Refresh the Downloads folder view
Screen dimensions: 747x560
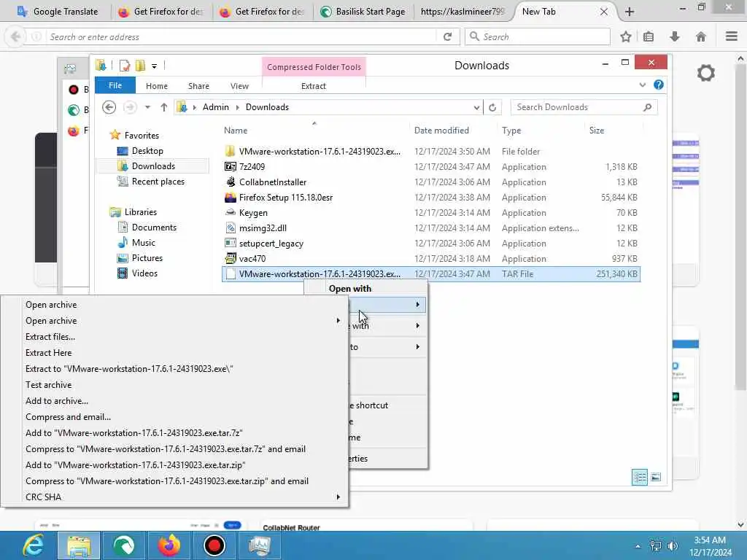pyautogui.click(x=492, y=108)
